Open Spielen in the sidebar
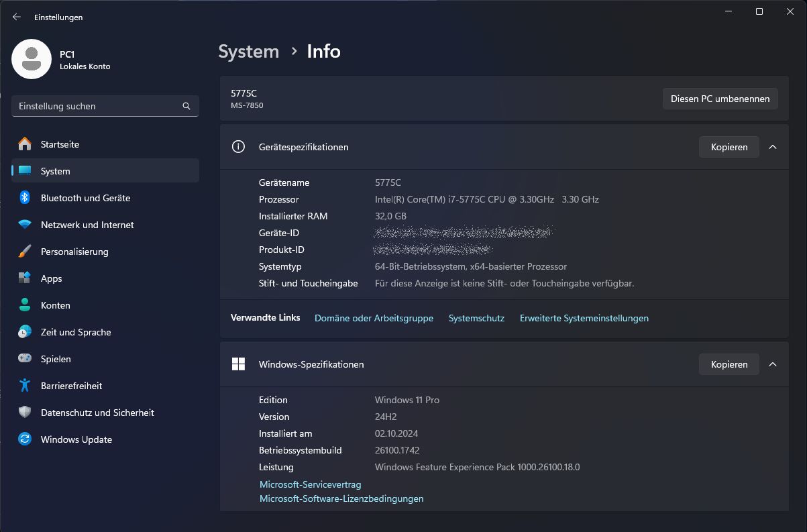The image size is (807, 532). (105, 359)
